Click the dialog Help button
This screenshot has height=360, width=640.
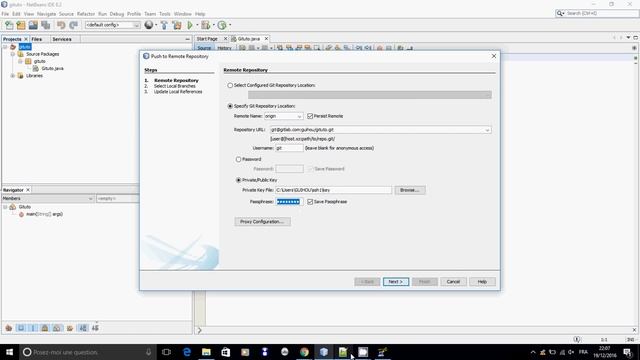point(482,282)
